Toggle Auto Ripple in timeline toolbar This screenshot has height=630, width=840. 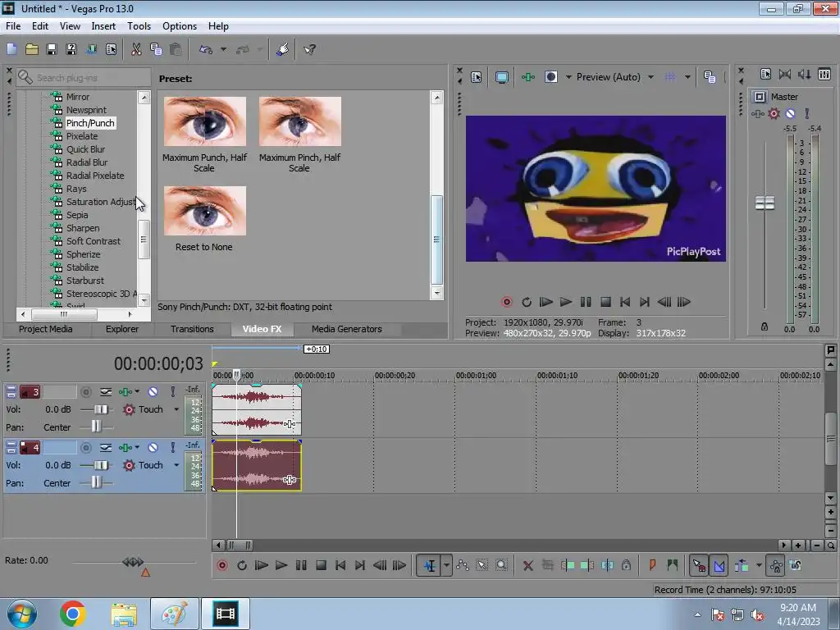[742, 565]
